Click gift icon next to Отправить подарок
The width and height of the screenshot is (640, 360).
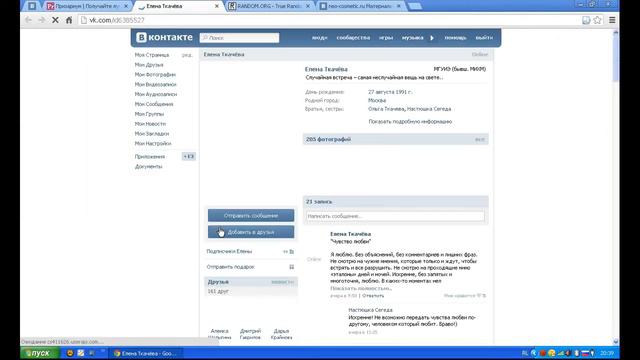tap(291, 267)
